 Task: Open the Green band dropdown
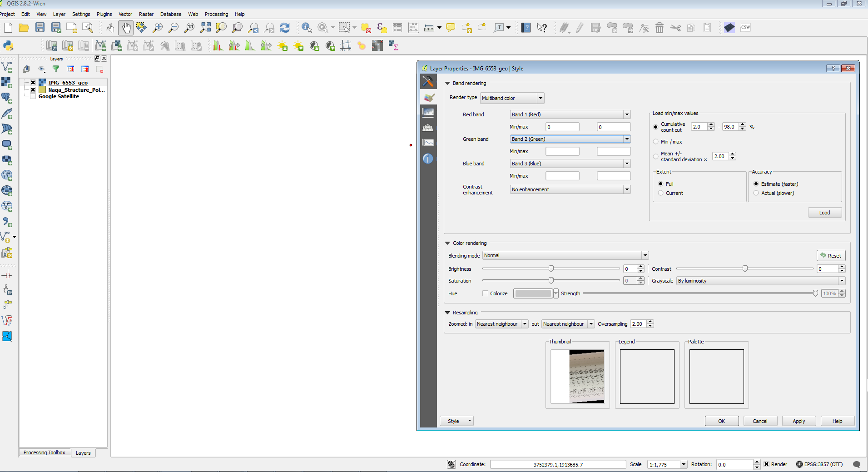570,139
